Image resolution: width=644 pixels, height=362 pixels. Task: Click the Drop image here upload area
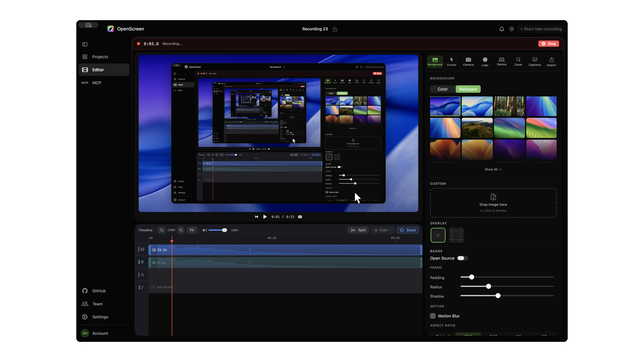tap(493, 203)
